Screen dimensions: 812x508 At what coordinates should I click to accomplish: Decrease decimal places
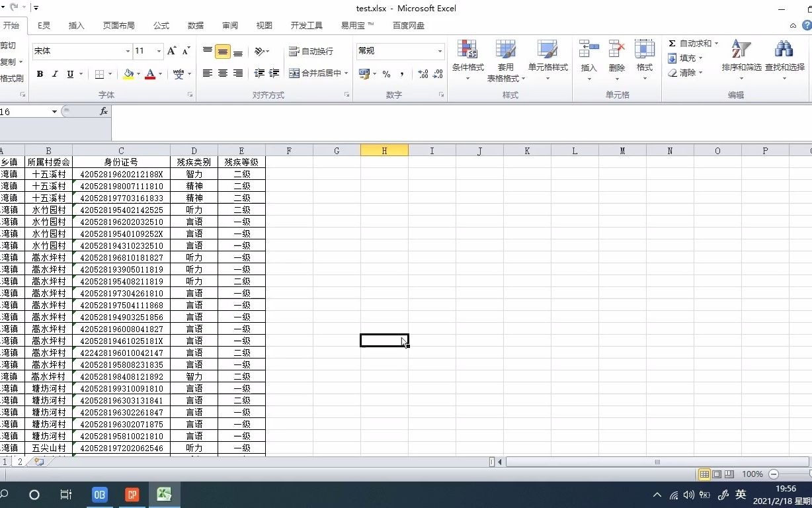[x=438, y=74]
